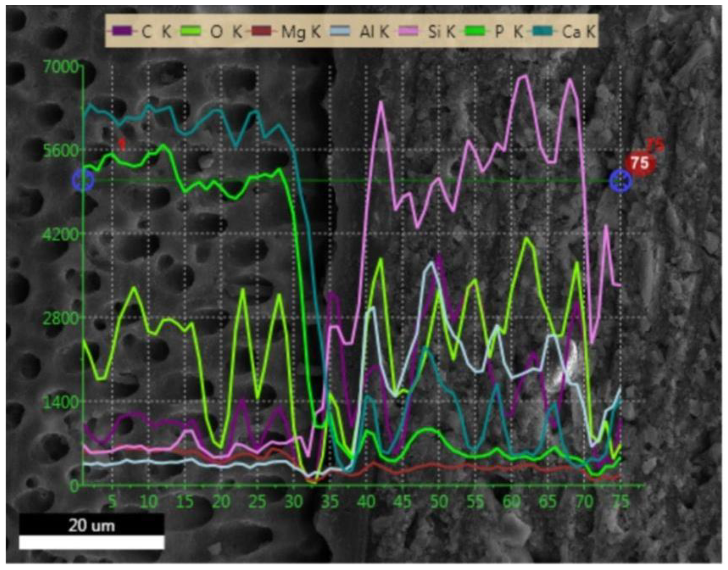Click the 20 um scale bar label

[x=91, y=526]
